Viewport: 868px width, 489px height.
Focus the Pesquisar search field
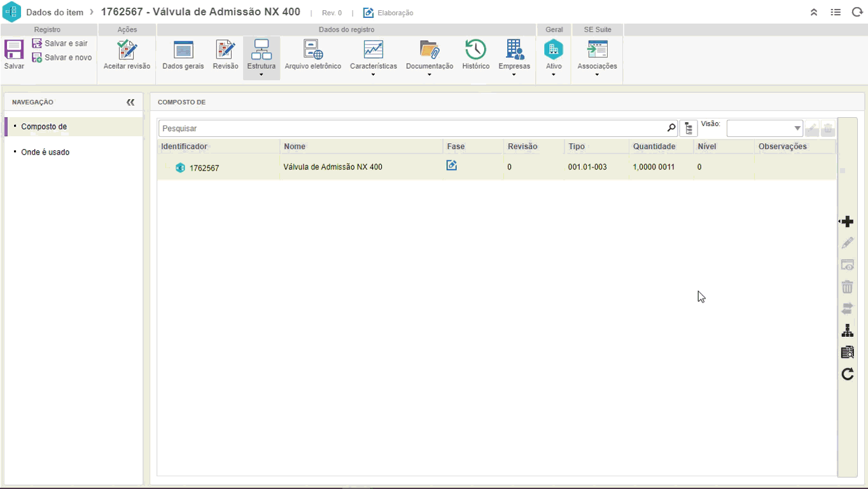coord(412,128)
